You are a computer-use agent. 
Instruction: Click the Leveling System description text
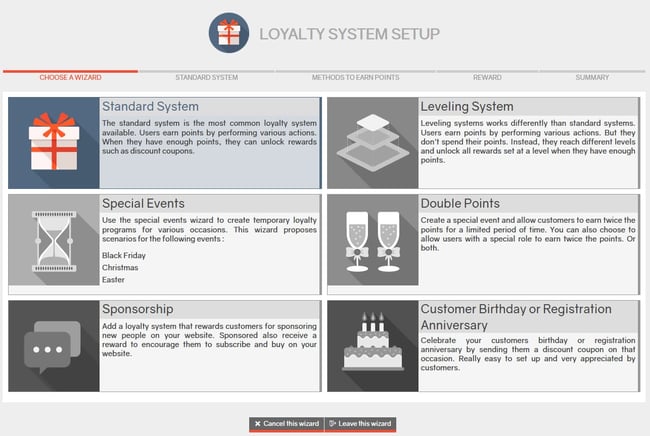click(x=528, y=142)
